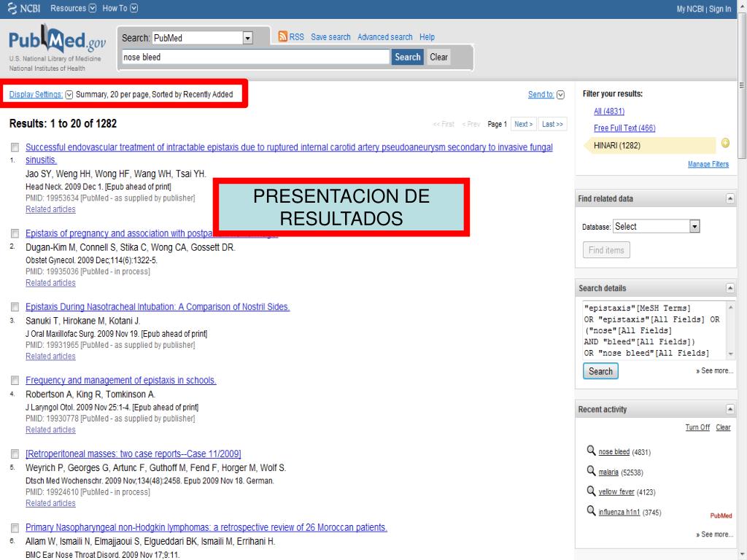
Task: Open the Search database PubMed combo box
Action: pos(203,38)
